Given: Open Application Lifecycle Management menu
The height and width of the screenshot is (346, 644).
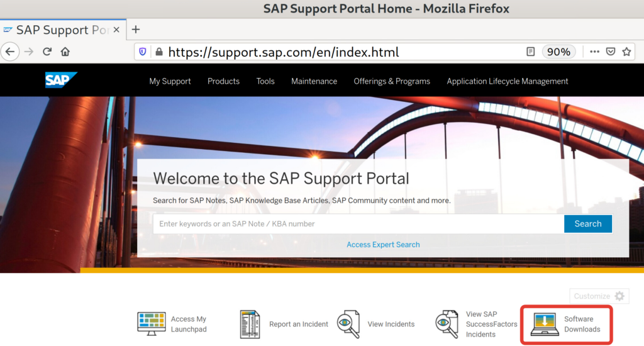Looking at the screenshot, I should 507,81.
